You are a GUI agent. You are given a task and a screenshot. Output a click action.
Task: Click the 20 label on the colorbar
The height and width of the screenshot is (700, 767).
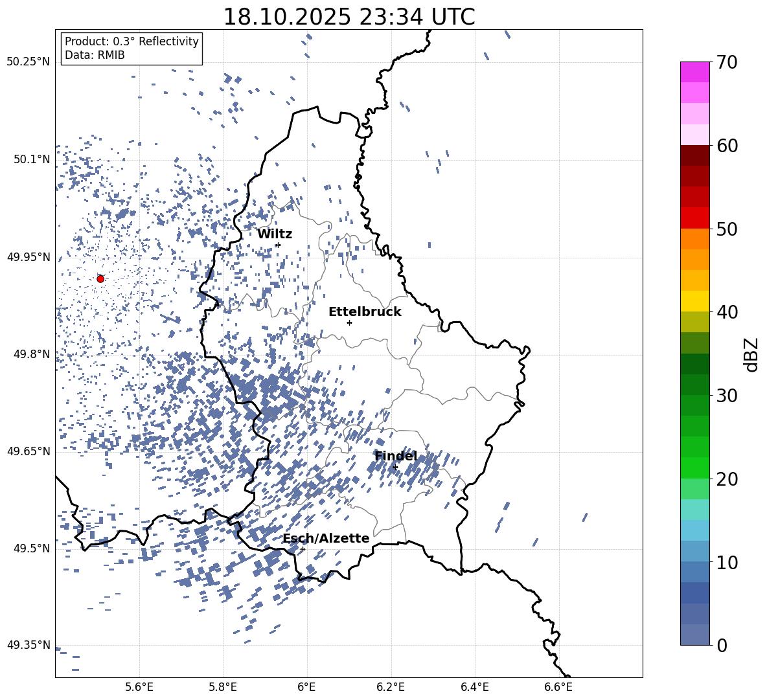[726, 479]
